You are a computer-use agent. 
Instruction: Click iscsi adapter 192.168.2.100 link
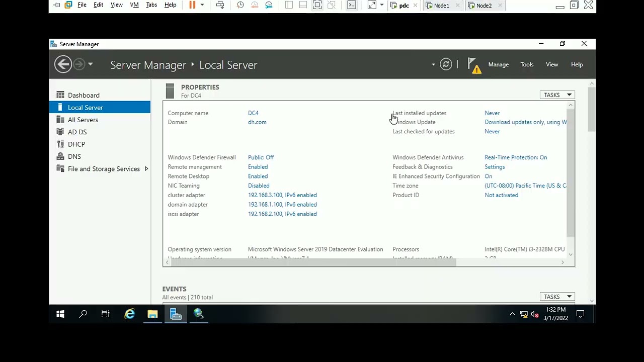[x=282, y=214]
